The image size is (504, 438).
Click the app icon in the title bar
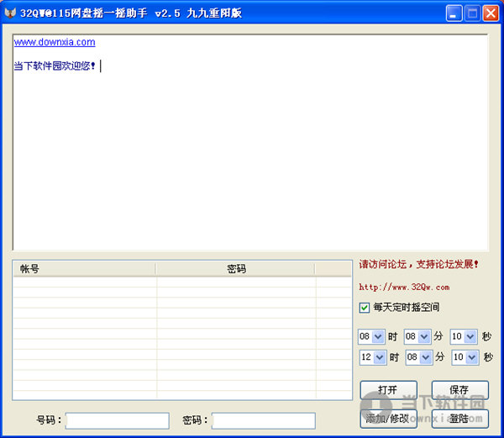pyautogui.click(x=10, y=13)
